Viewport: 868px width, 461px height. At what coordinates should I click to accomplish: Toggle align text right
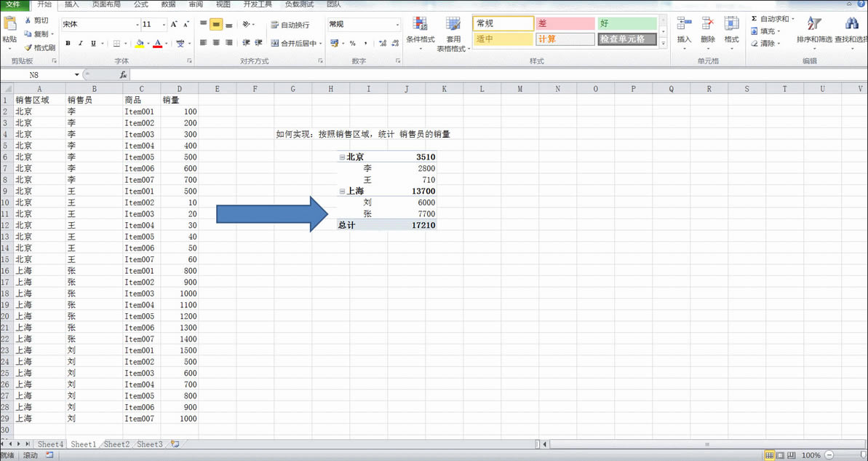tap(228, 43)
